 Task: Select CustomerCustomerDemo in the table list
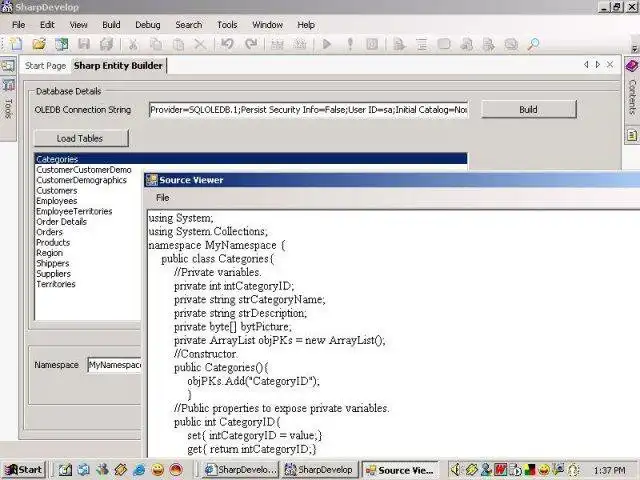84,170
